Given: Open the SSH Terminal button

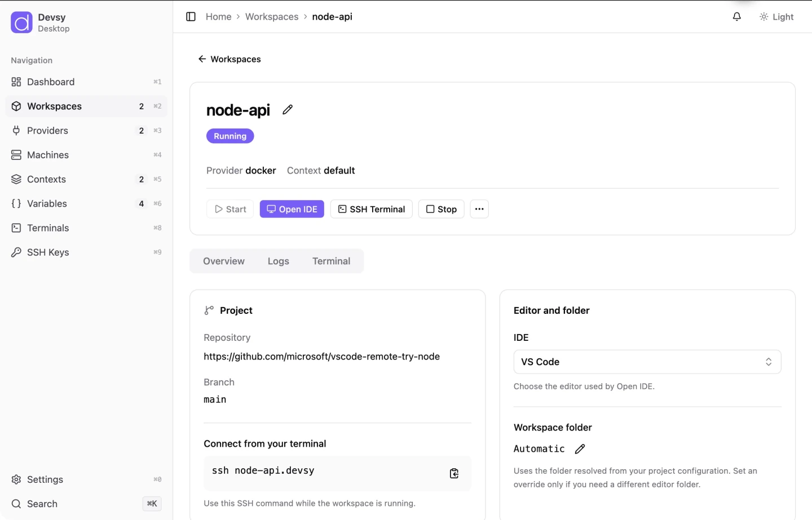Looking at the screenshot, I should tap(372, 209).
